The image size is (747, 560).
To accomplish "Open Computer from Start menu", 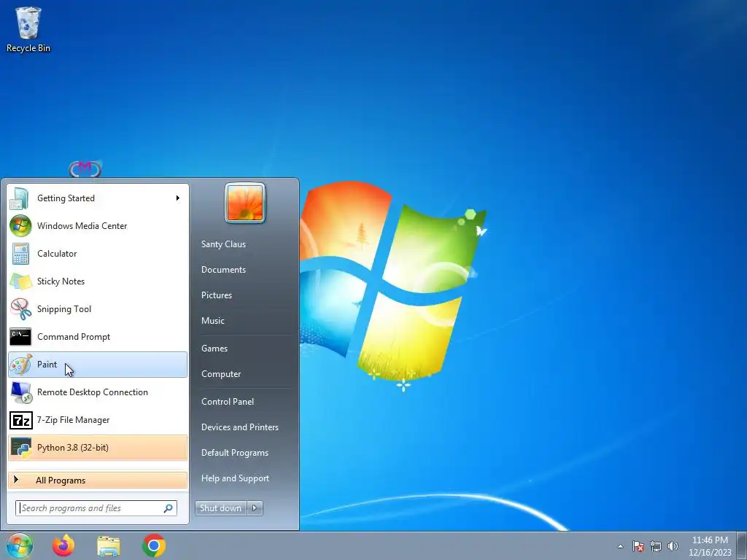I will [220, 374].
